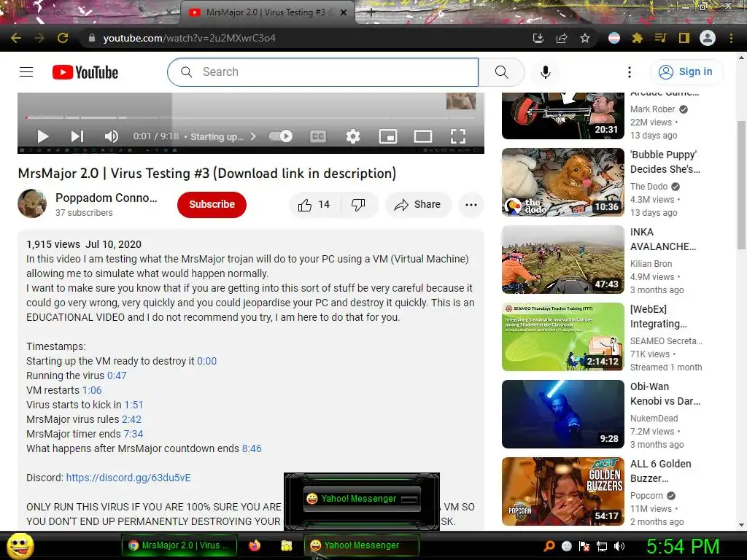
Task: Click the Subscribe button
Action: (212, 204)
